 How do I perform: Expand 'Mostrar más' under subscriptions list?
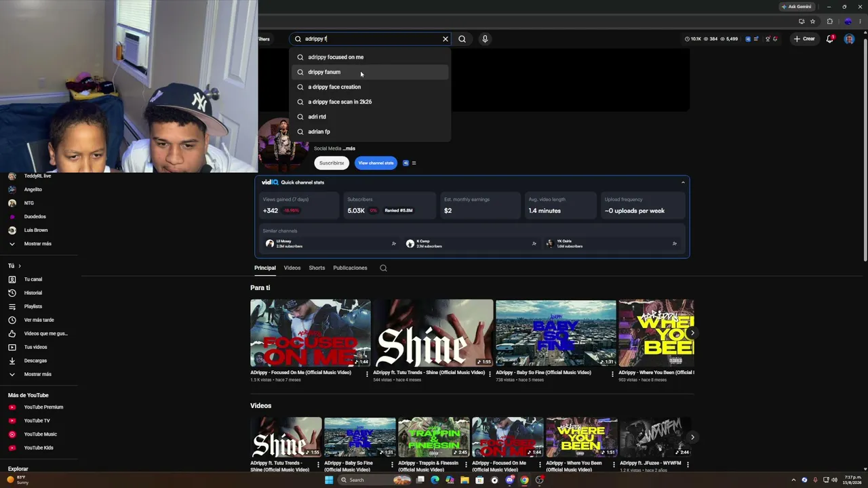pos(38,243)
